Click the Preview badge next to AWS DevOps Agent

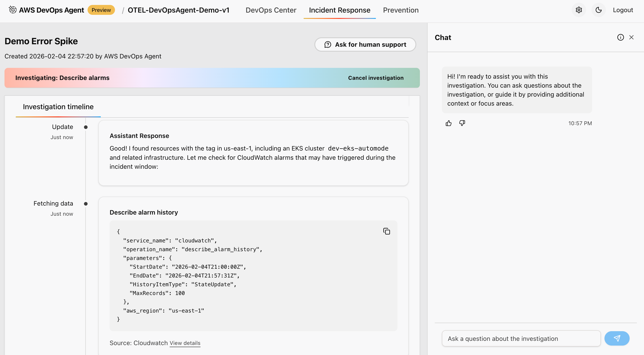(x=101, y=10)
